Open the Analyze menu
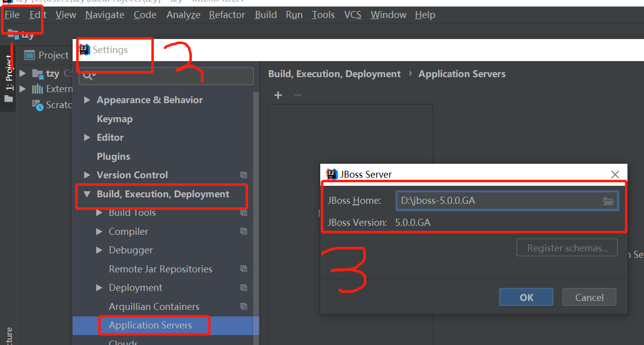The image size is (644, 345). (183, 15)
